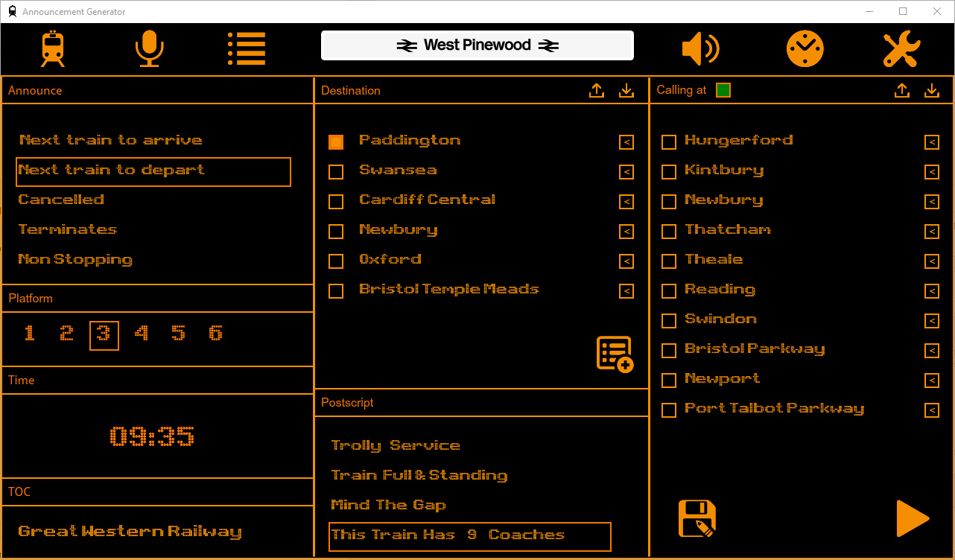Screen dimensions: 955x560
Task: Check the Newport calling point checkbox
Action: pyautogui.click(x=669, y=381)
